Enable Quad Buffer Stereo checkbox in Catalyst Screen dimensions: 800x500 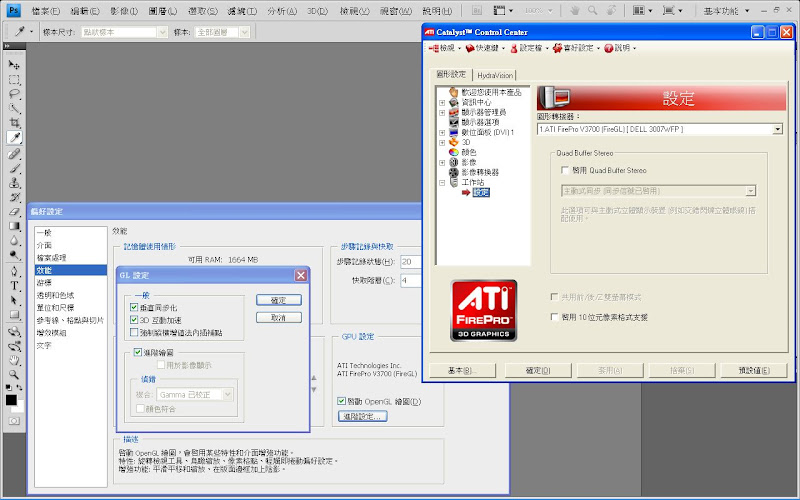tap(565, 170)
